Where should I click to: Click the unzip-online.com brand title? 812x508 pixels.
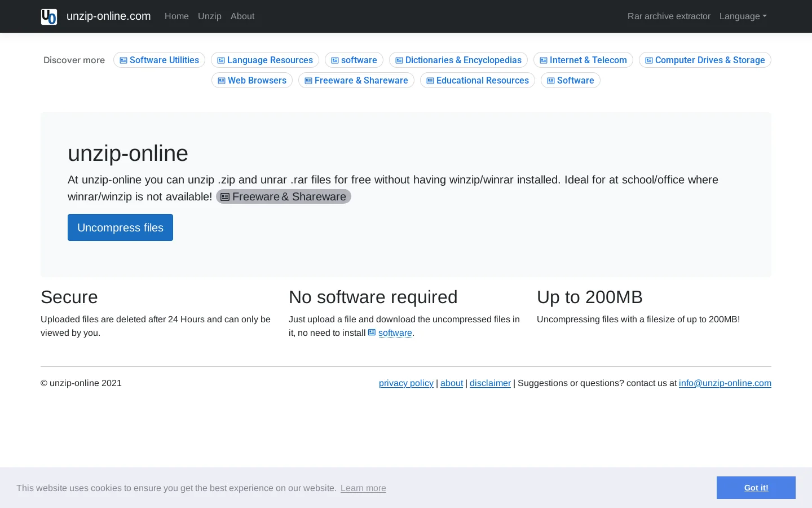[109, 16]
